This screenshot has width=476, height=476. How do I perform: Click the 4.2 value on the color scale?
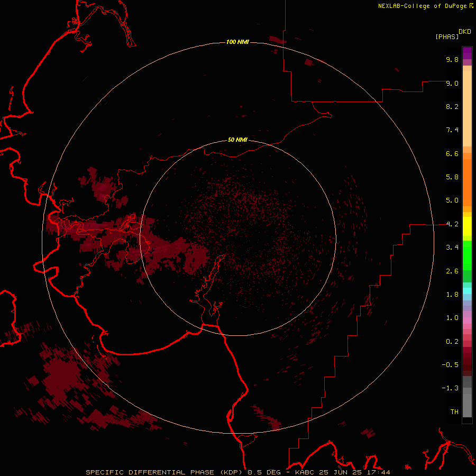coord(452,224)
